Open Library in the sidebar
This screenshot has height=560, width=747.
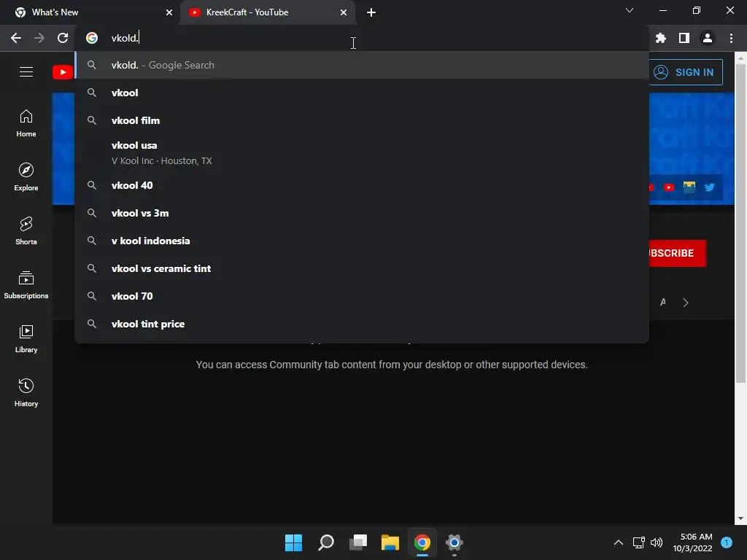pos(26,338)
